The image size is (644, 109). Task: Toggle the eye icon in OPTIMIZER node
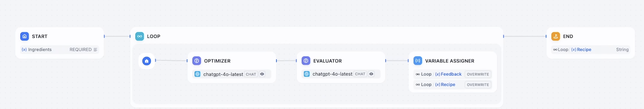pos(262,74)
